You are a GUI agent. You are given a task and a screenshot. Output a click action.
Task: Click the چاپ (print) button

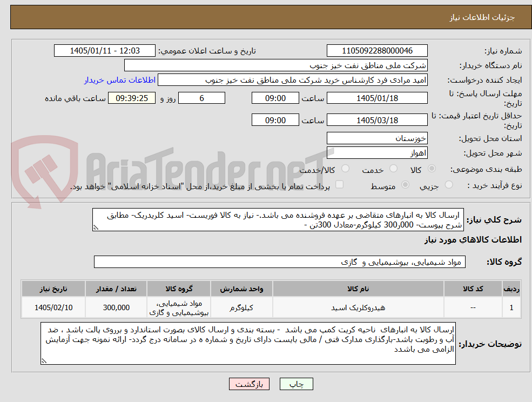point(296,384)
